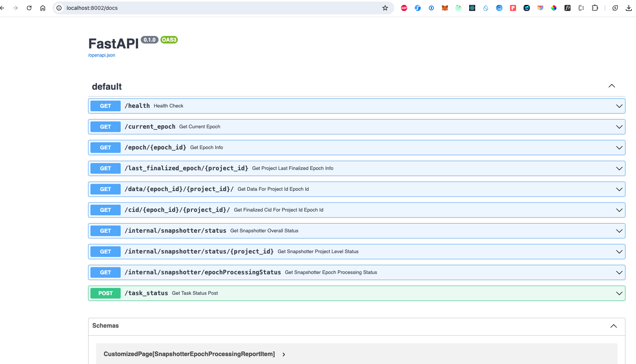This screenshot has width=636, height=364.
Task: Click the /epoch/{epoch_id} path text
Action: tap(156, 148)
